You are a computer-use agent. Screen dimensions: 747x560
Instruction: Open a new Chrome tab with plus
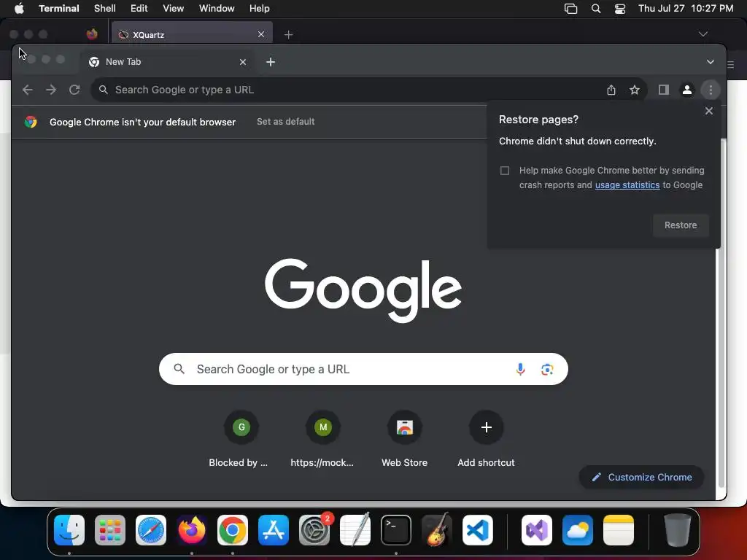coord(271,62)
